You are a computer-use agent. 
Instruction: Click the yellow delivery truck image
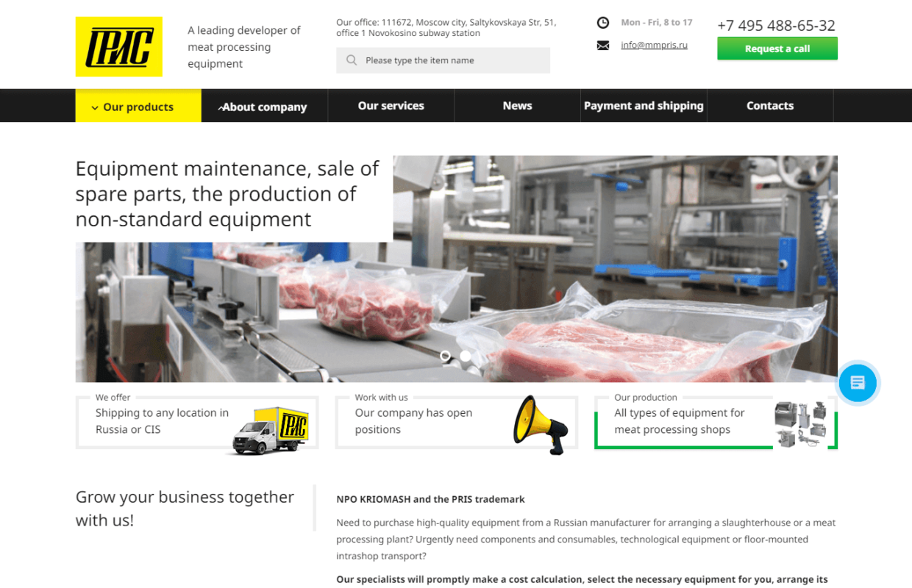[271, 430]
